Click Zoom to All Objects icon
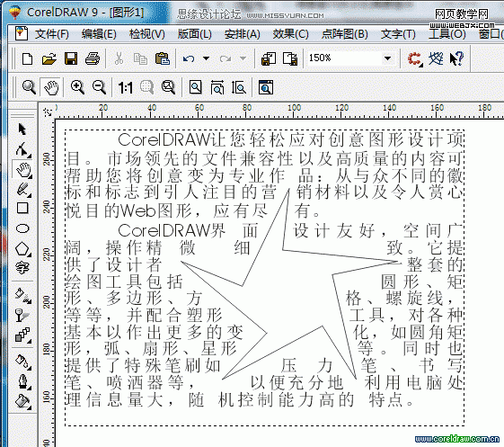Screen dimensions: 504x447 (168, 87)
